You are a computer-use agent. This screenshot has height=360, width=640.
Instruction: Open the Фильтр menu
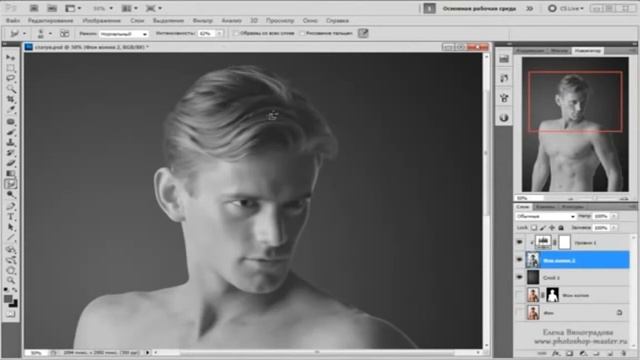[x=202, y=20]
